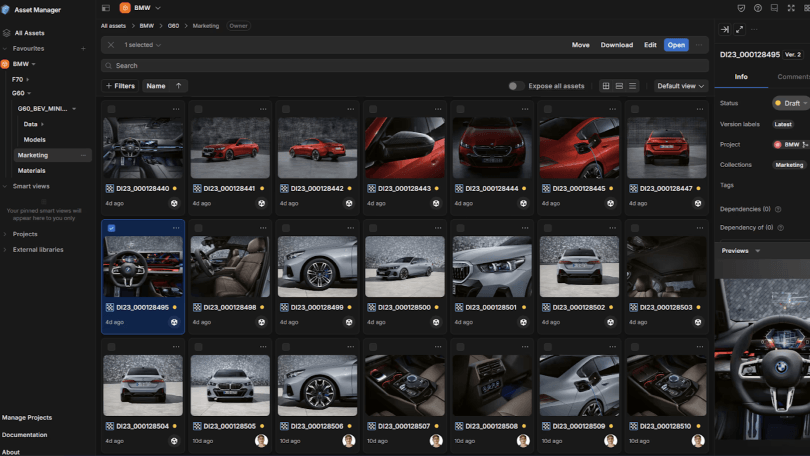The height and width of the screenshot is (456, 810).
Task: Toggle Expose all assets switch
Action: [x=515, y=86]
